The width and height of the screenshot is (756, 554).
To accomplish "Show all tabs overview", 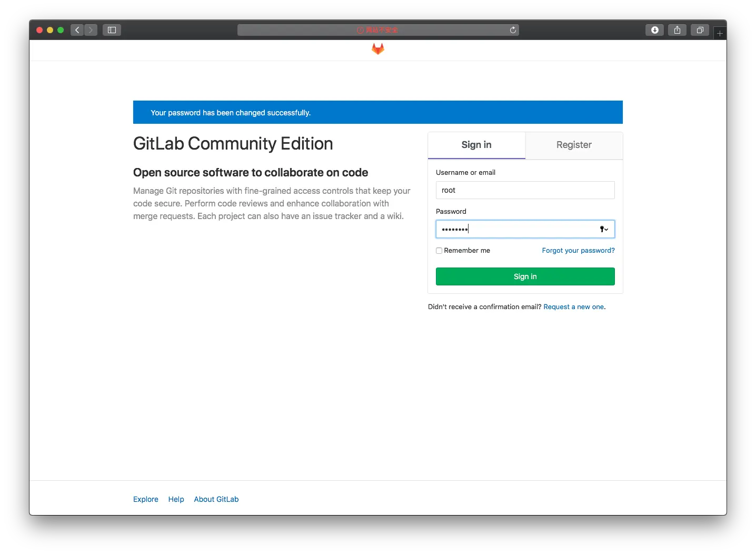I will (700, 30).
